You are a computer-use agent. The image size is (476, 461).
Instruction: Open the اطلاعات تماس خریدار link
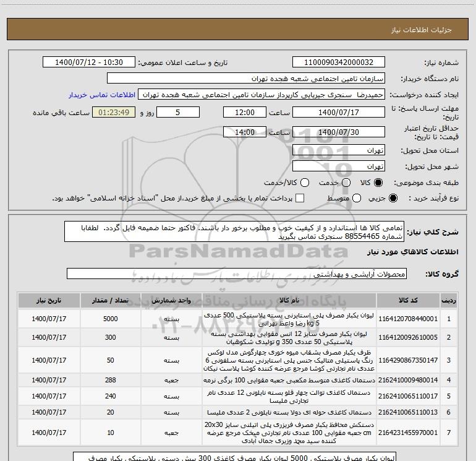click(102, 95)
